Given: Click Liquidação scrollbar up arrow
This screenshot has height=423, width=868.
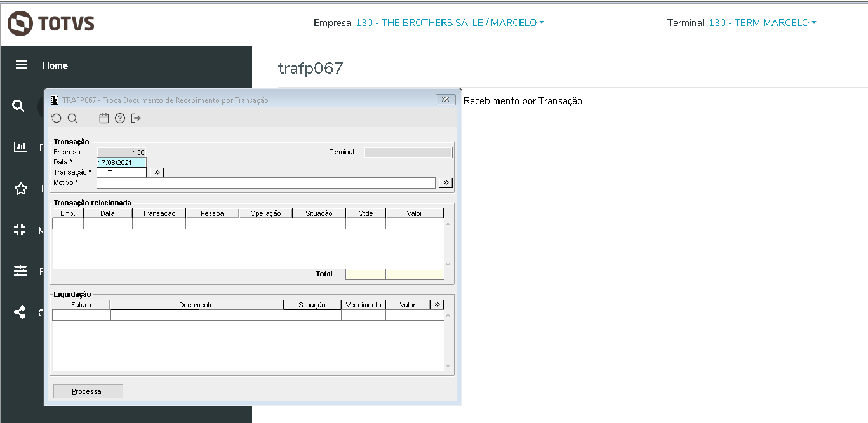Looking at the screenshot, I should tap(448, 315).
